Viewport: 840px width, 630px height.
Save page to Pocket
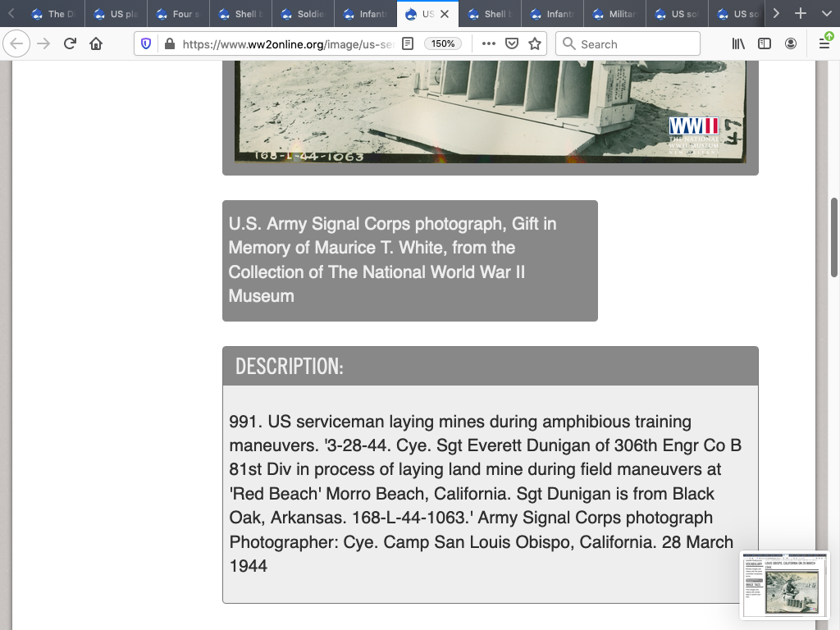512,44
